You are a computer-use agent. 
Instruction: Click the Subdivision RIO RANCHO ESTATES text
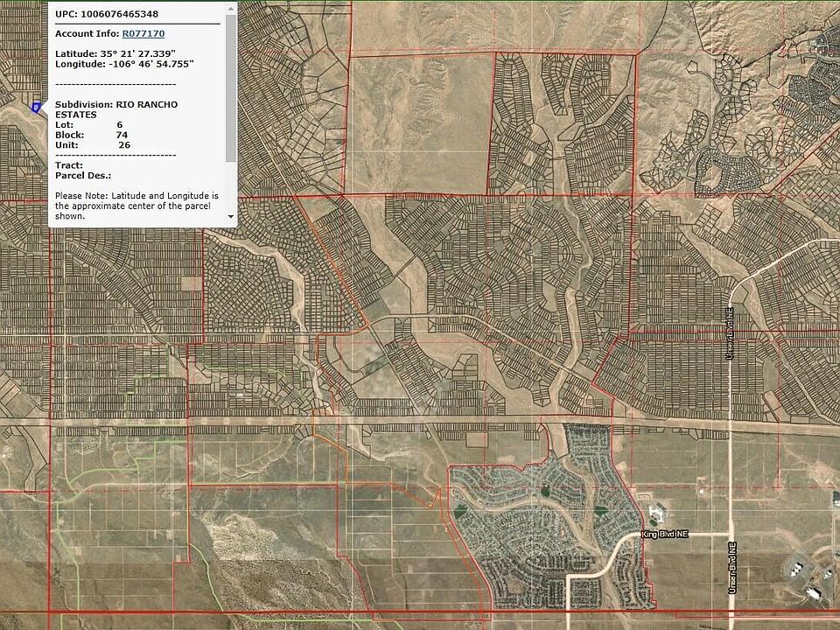[x=115, y=109]
